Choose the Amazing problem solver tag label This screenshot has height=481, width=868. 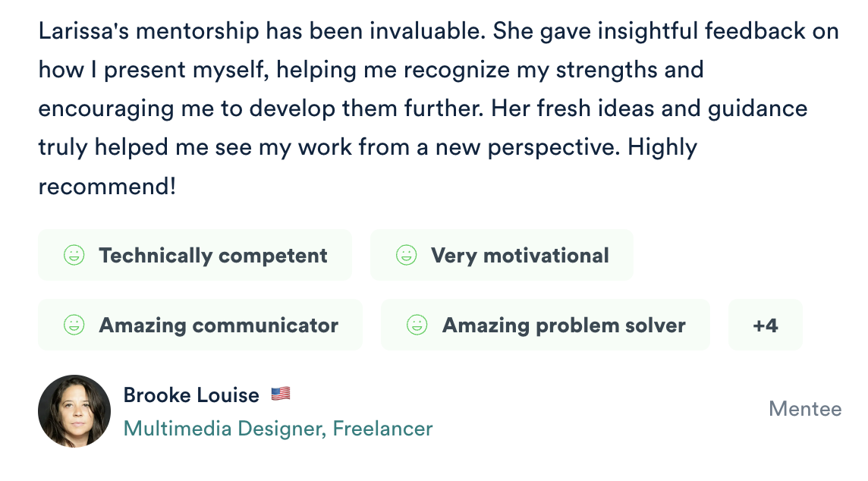point(564,325)
